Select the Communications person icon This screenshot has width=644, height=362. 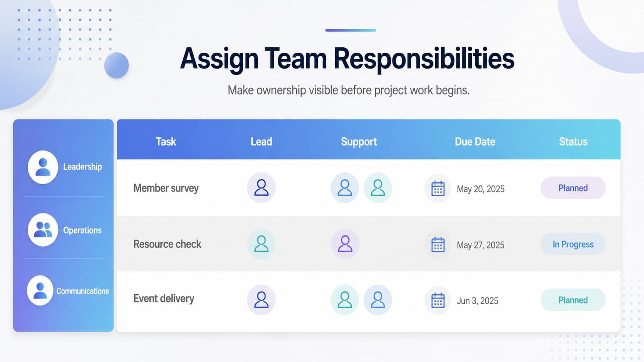pos(40,290)
